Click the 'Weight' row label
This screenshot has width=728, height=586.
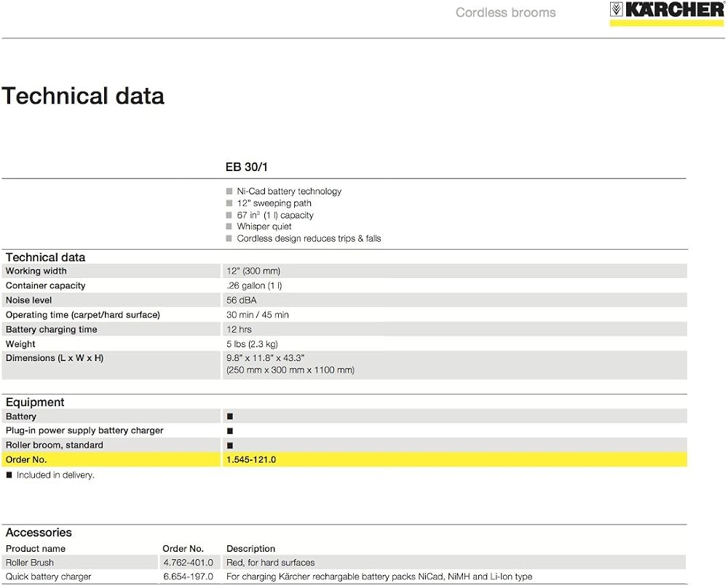[20, 344]
